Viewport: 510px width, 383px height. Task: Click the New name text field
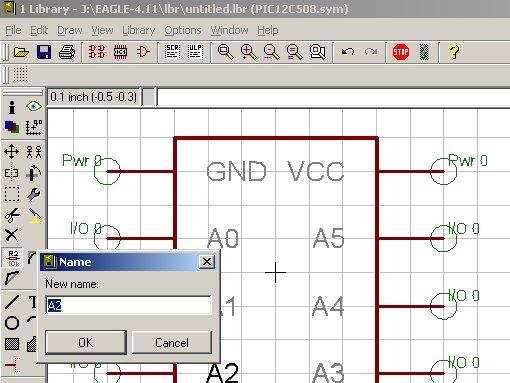click(128, 305)
